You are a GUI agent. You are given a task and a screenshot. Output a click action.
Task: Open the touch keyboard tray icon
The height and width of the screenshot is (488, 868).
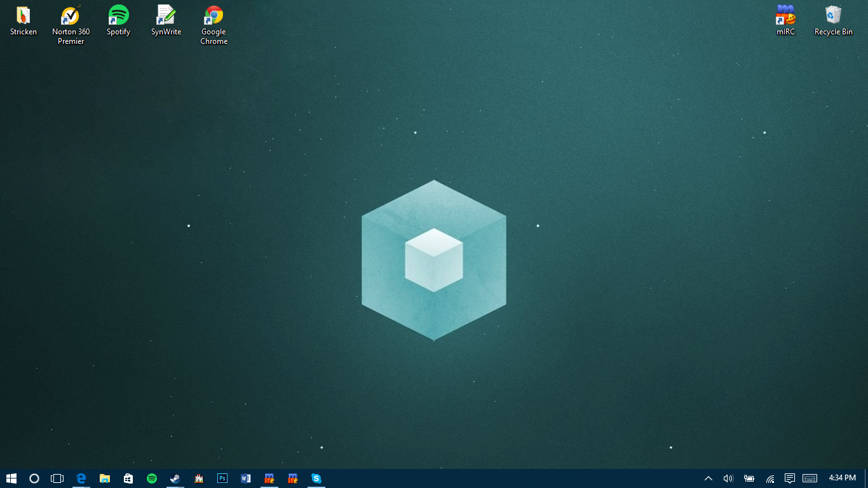[x=810, y=478]
